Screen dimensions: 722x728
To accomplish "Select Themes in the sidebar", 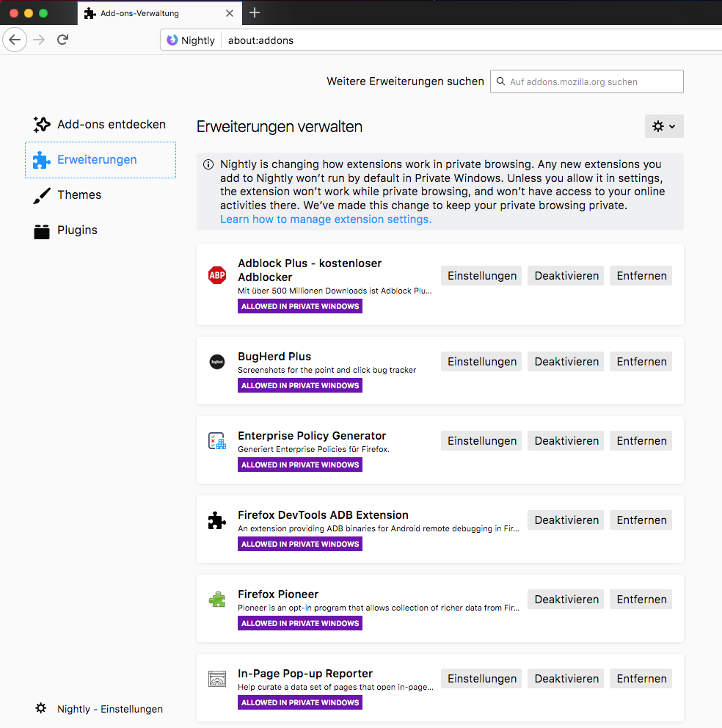I will [x=79, y=195].
